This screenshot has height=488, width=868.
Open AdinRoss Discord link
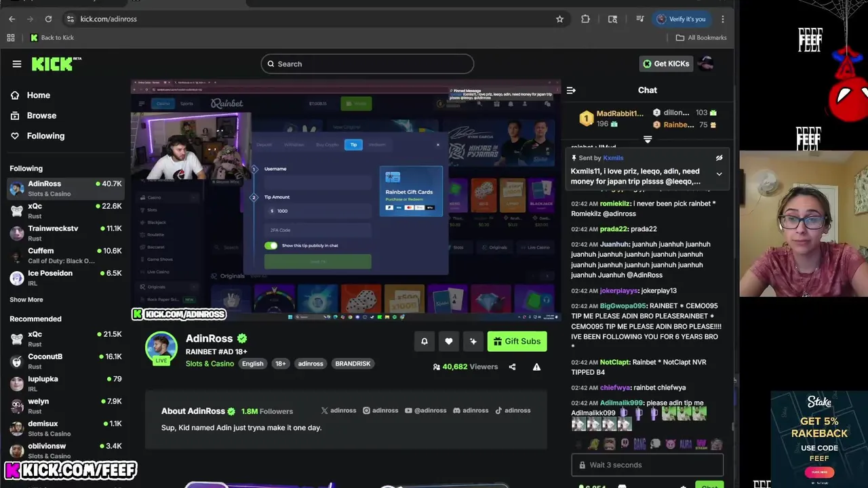471,410
